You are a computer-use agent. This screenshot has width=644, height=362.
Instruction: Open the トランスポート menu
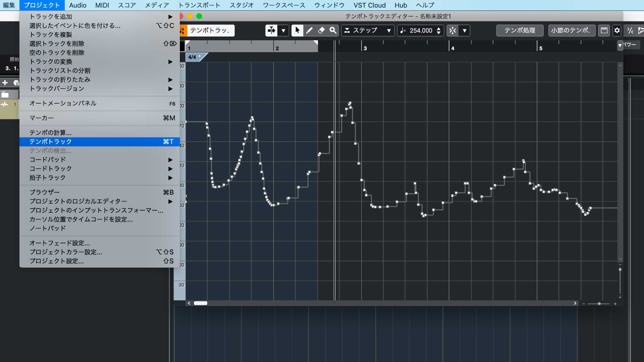click(199, 5)
